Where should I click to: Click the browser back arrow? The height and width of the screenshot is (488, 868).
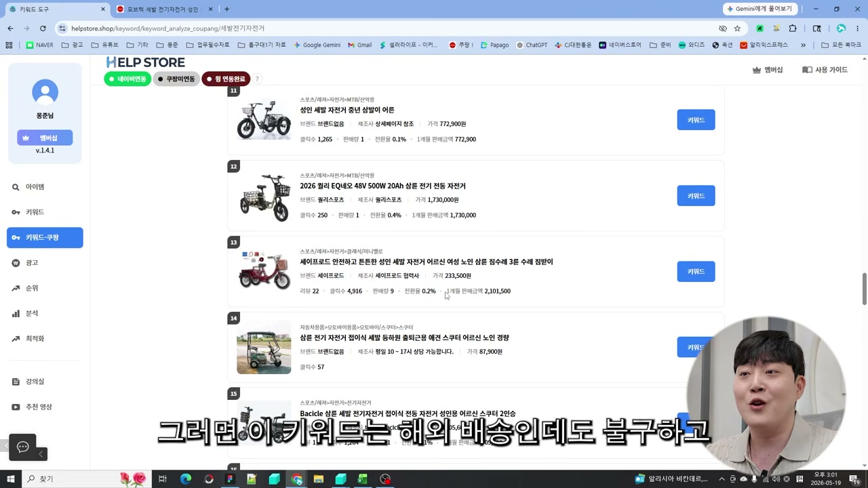click(x=10, y=28)
